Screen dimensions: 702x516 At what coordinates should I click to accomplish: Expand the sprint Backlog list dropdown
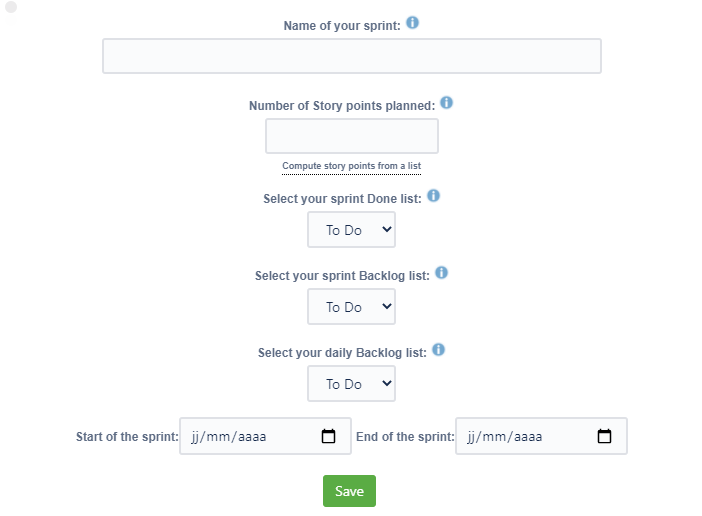pyautogui.click(x=351, y=307)
